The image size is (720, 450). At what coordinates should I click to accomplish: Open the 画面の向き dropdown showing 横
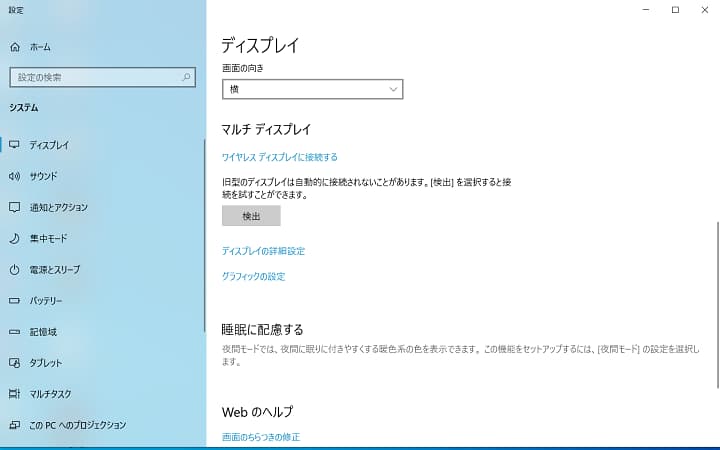(x=312, y=89)
